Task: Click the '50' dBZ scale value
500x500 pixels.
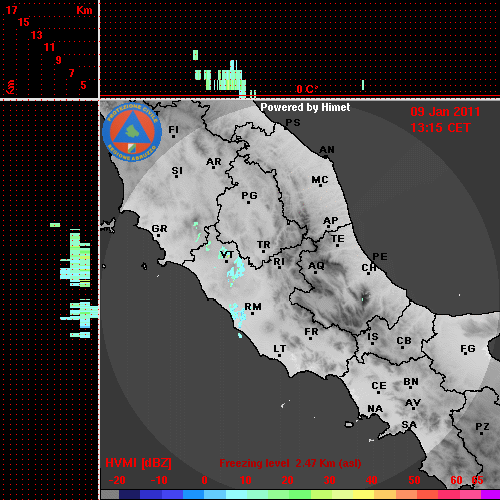Action: coord(414,480)
